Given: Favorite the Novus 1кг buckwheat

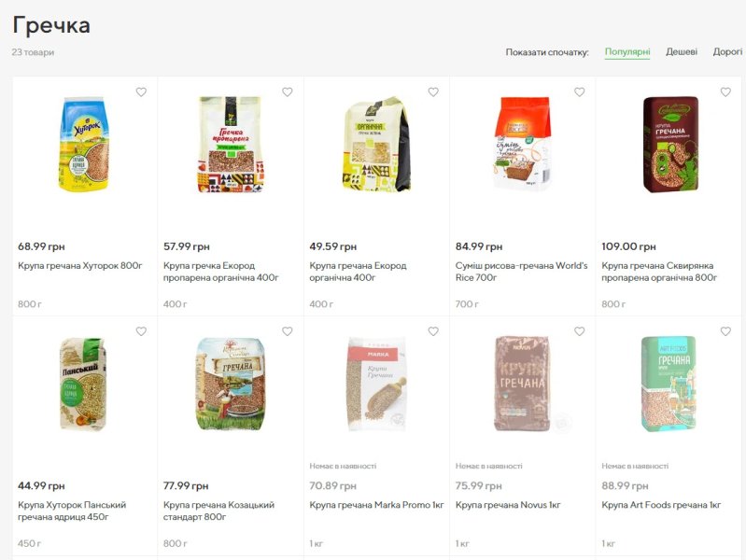Looking at the screenshot, I should pyautogui.click(x=580, y=331).
